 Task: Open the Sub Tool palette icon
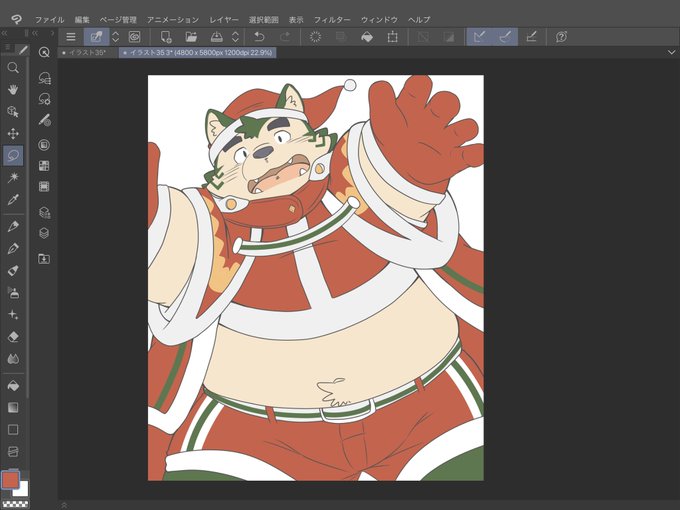tap(44, 78)
